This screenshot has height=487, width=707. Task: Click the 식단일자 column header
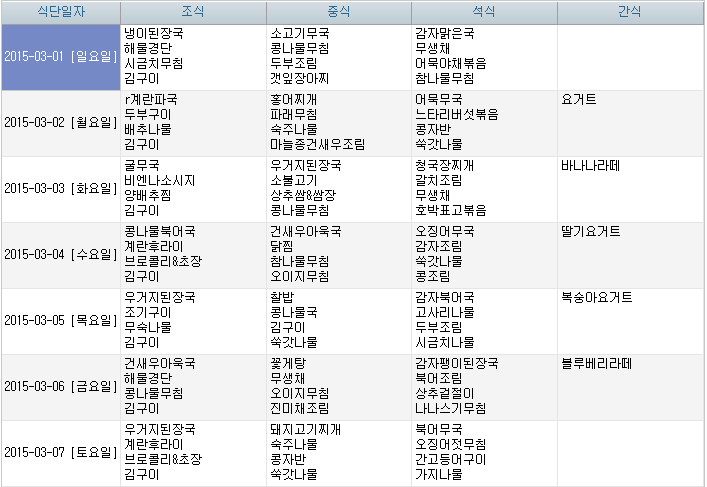coord(60,12)
